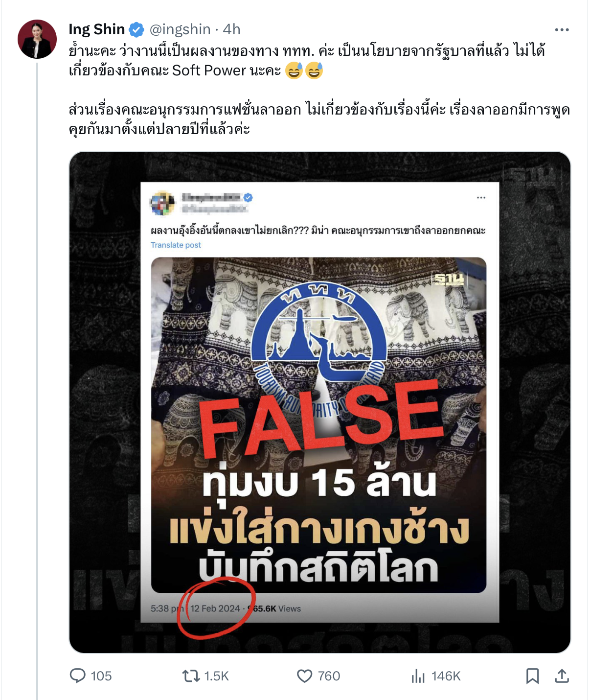Share the tweet using the share icon
This screenshot has width=590, height=700.
[x=562, y=676]
